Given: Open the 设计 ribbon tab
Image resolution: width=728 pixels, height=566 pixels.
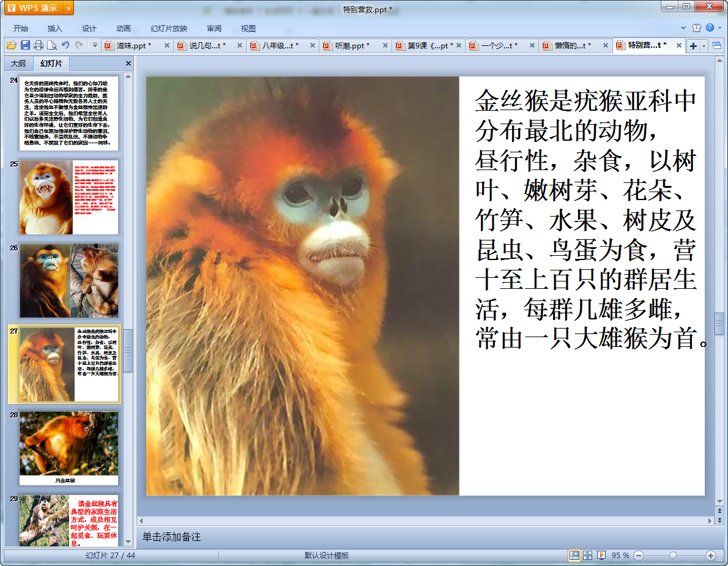Looking at the screenshot, I should point(89,28).
